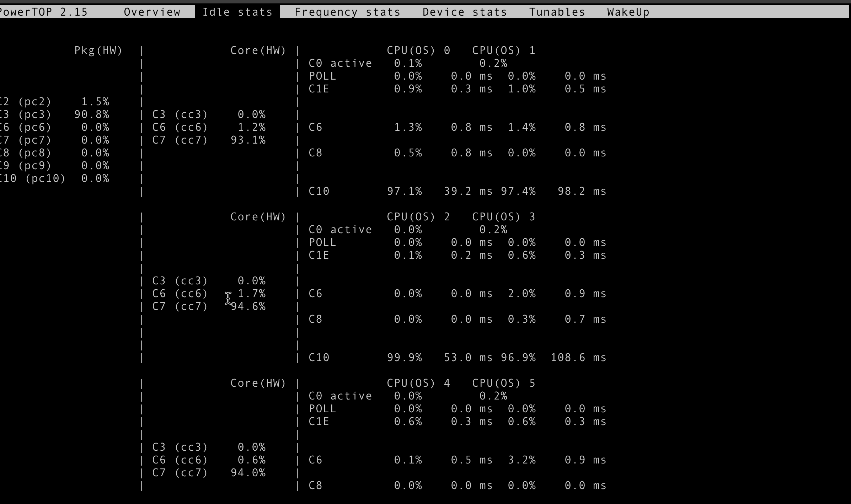This screenshot has height=504, width=851.
Task: Click the C6 3.2% value for CPU 5
Action: [522, 460]
